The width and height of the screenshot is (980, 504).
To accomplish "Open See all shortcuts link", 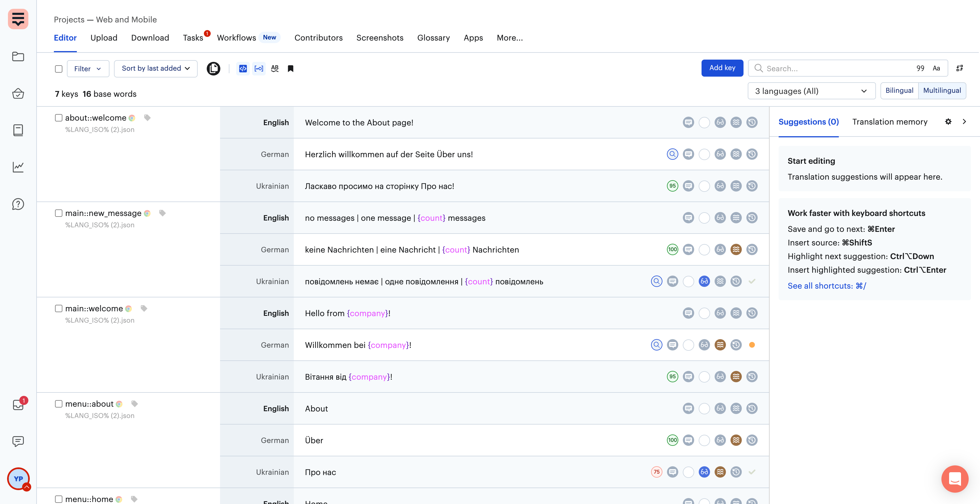I will point(827,286).
